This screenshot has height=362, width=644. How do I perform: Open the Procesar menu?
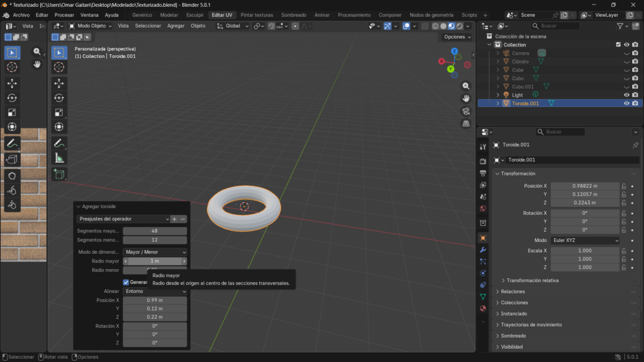(x=64, y=14)
